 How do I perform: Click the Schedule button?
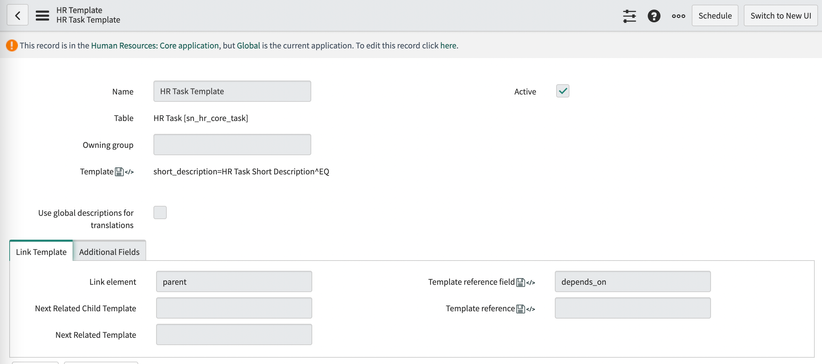[x=715, y=16]
